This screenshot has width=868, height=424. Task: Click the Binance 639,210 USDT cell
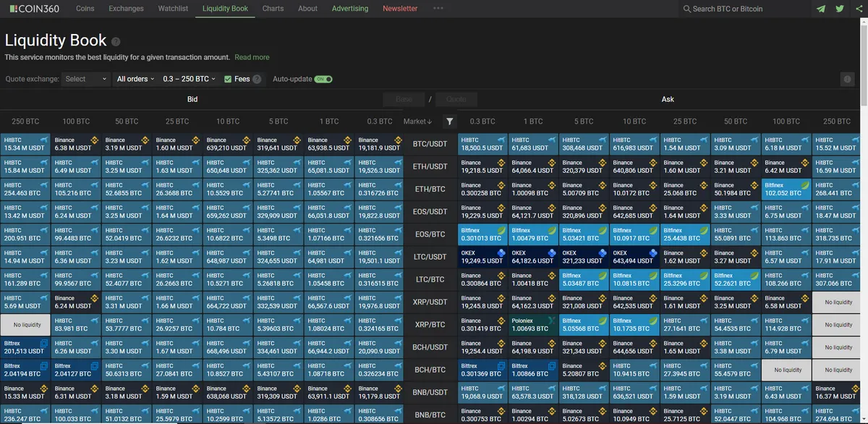click(x=228, y=144)
